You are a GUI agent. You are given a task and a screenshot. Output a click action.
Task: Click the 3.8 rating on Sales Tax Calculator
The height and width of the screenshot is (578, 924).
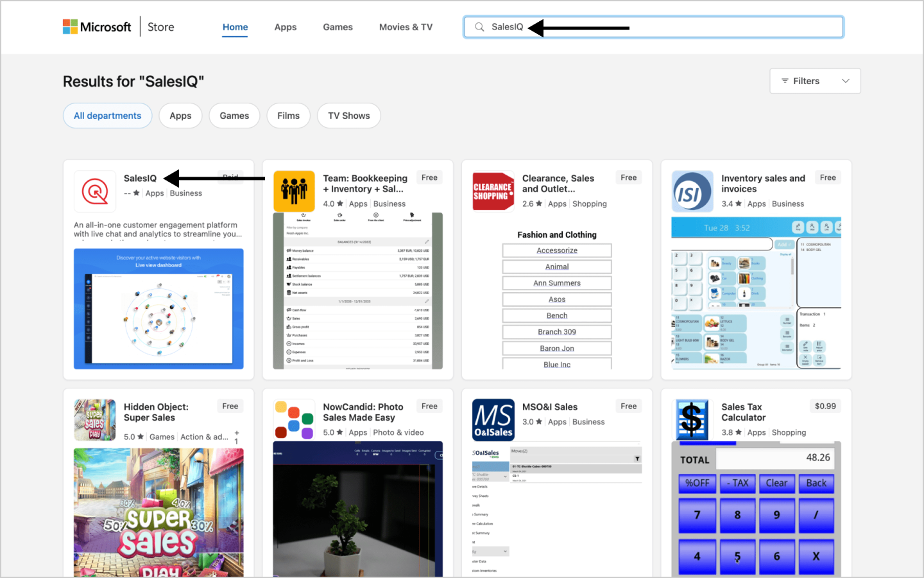pos(732,432)
